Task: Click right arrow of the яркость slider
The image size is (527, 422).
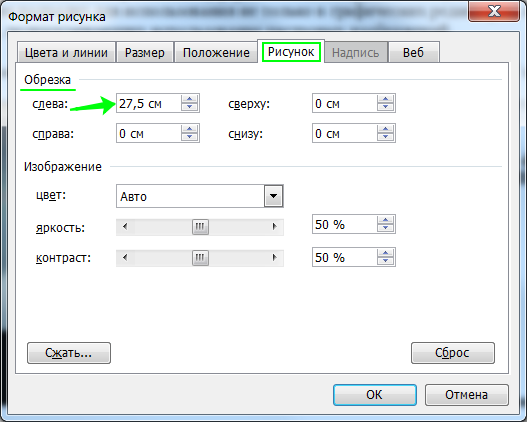Action: (x=275, y=227)
